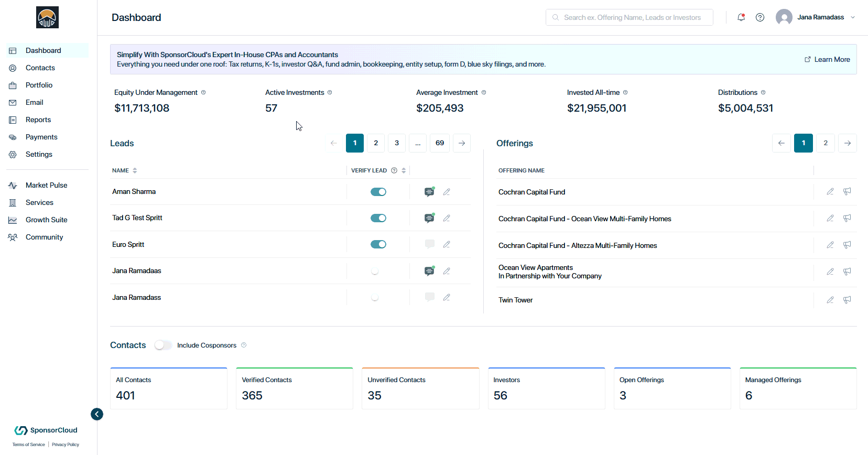Toggle verify lead off for Tad G Test Spritt
The image size is (868, 455).
378,218
